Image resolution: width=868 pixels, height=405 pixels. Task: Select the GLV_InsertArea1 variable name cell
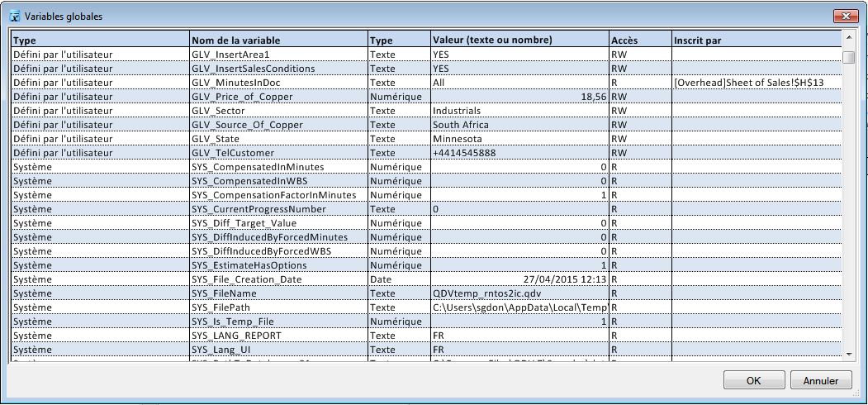[279, 55]
